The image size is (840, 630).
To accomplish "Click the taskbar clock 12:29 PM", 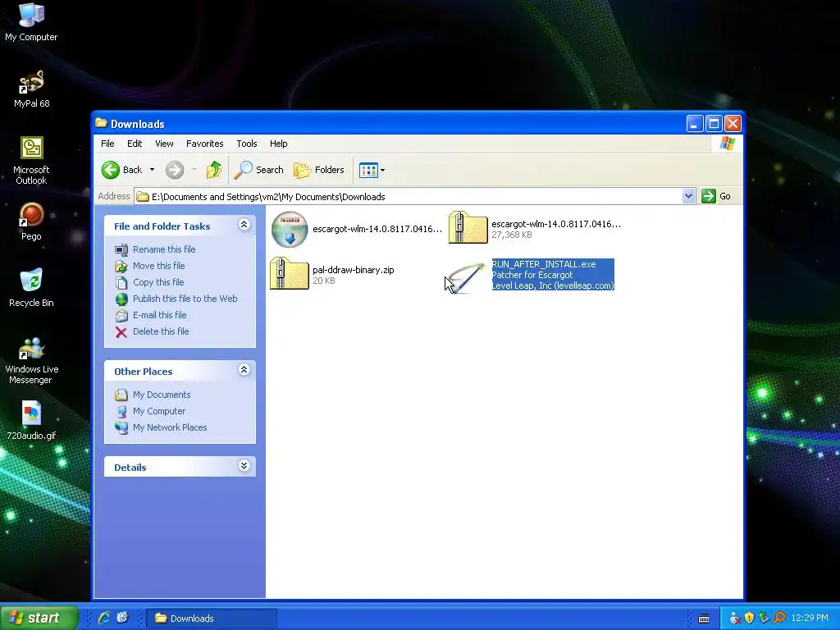I will 810,619.
